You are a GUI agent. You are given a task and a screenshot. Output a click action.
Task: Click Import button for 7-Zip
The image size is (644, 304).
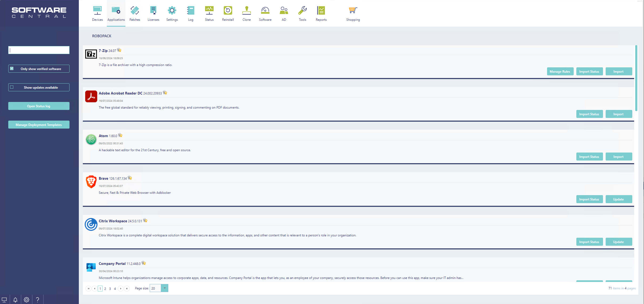click(619, 71)
